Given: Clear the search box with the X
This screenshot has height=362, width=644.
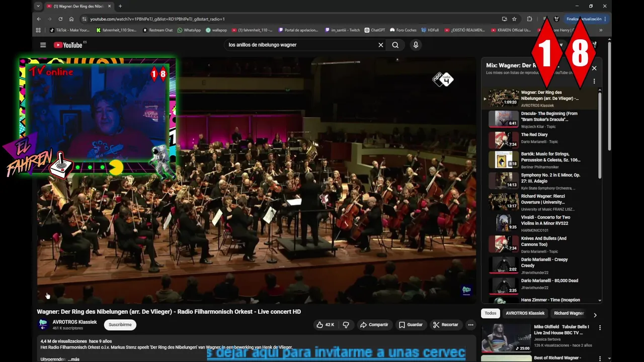Looking at the screenshot, I should (x=381, y=45).
